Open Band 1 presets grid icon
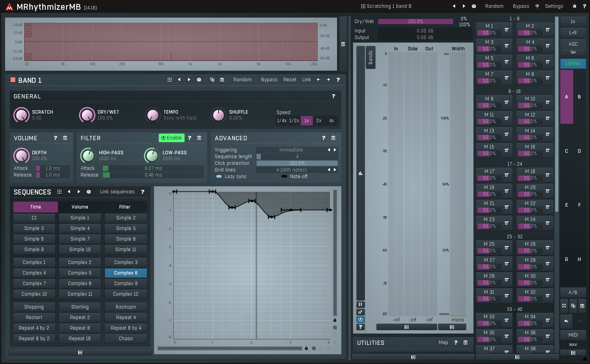The width and height of the screenshot is (590, 364). click(169, 80)
